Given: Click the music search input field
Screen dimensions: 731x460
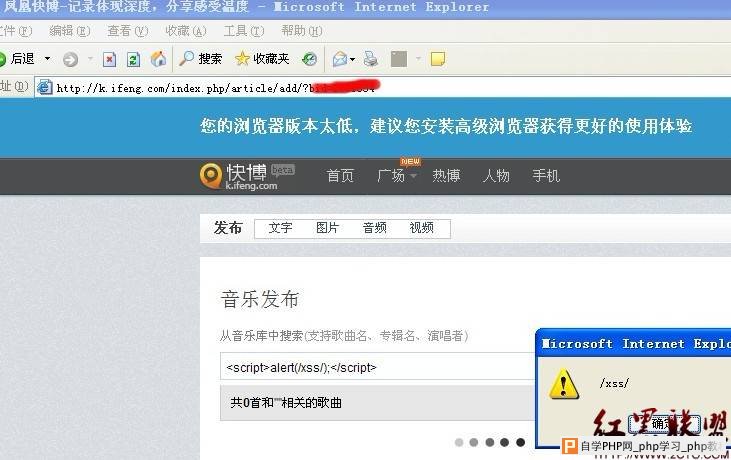Looking at the screenshot, I should pos(378,367).
